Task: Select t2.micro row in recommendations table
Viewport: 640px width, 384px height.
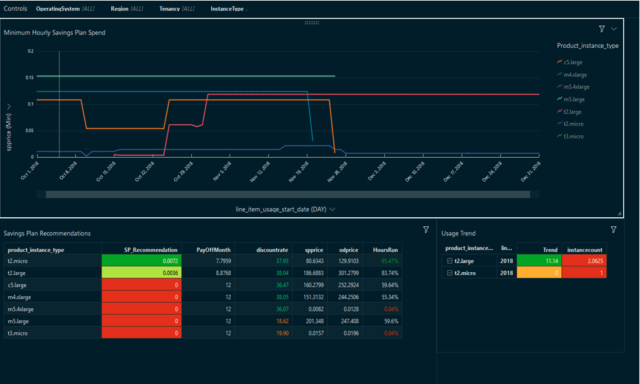Action: (203, 261)
